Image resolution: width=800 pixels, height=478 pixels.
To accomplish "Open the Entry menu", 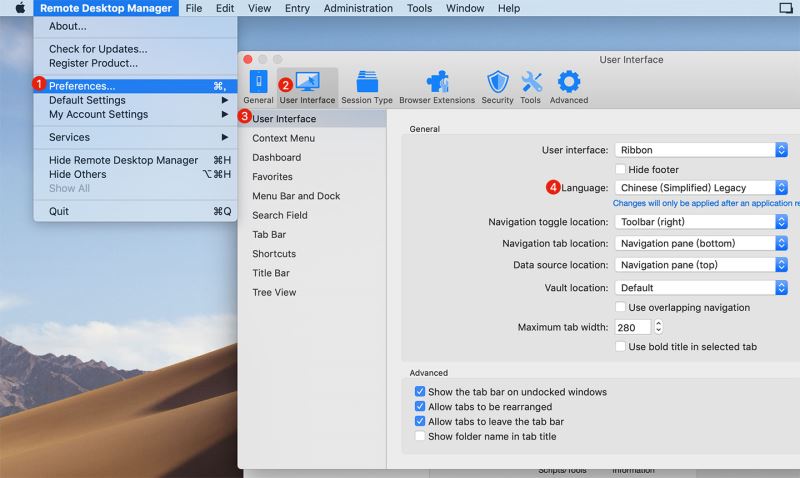I will 297,8.
